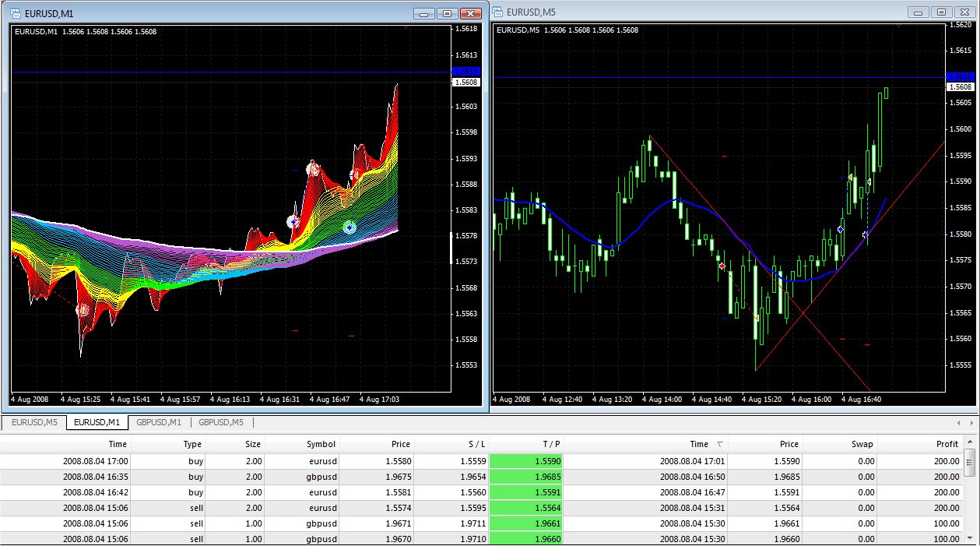The width and height of the screenshot is (980, 546).
Task: Click the S / L column header
Action: coord(451,444)
